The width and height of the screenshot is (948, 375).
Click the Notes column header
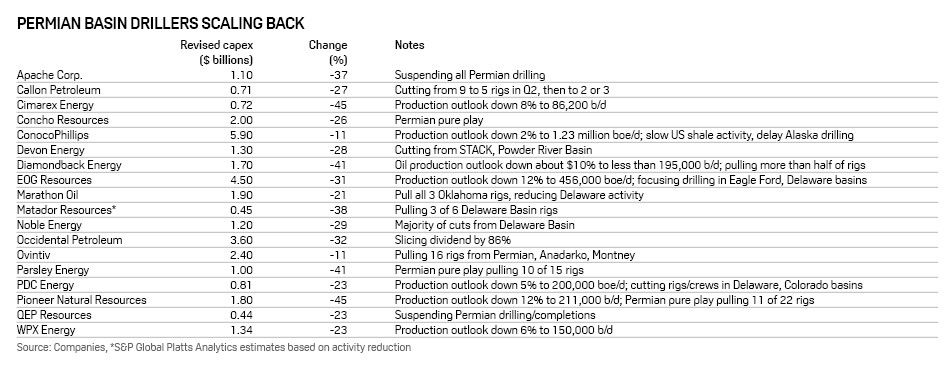(x=409, y=45)
